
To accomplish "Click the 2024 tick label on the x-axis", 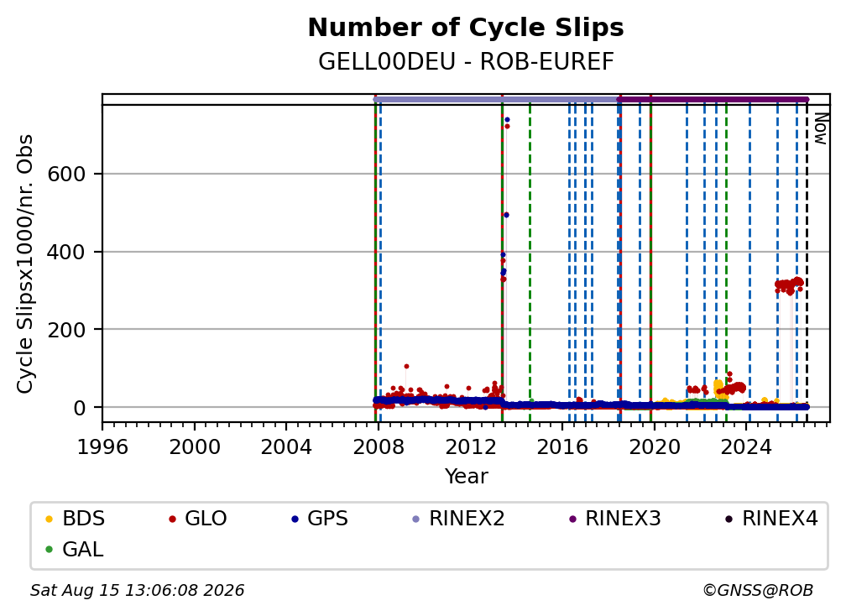I will point(745,447).
